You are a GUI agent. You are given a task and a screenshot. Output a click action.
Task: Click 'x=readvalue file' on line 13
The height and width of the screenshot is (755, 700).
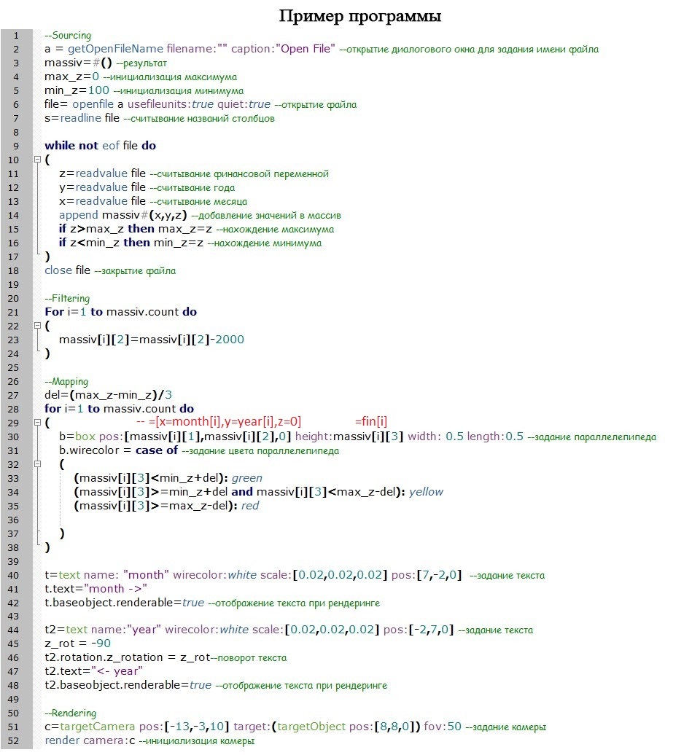[x=102, y=201]
